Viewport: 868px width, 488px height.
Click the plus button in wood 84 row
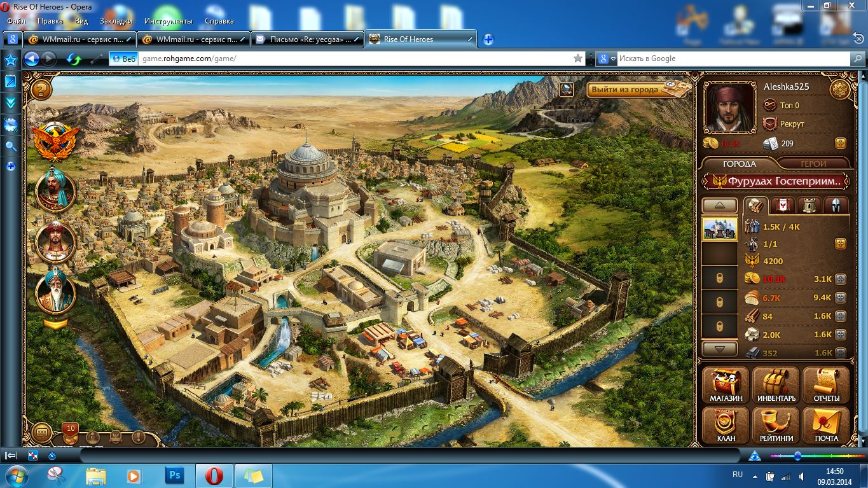coord(840,316)
